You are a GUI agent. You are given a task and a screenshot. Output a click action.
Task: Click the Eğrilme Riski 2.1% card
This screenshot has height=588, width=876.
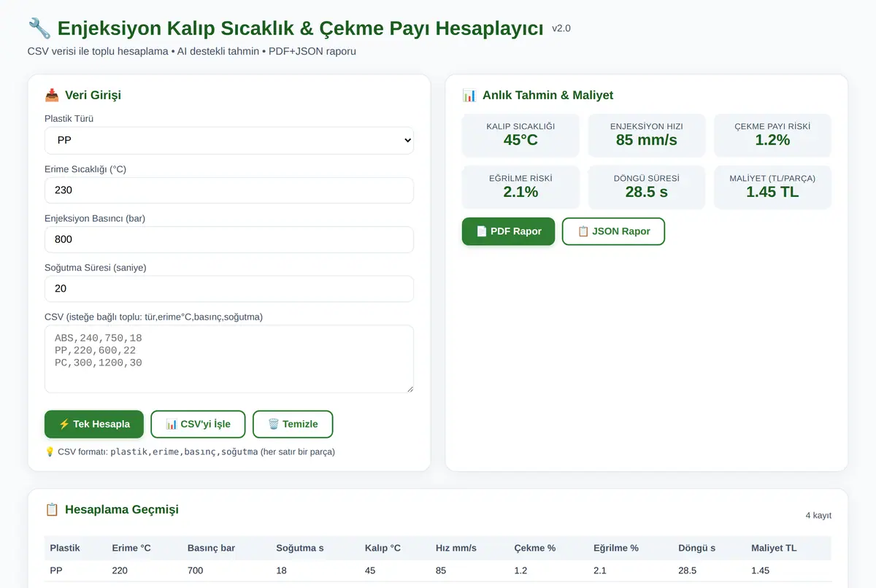coord(520,187)
